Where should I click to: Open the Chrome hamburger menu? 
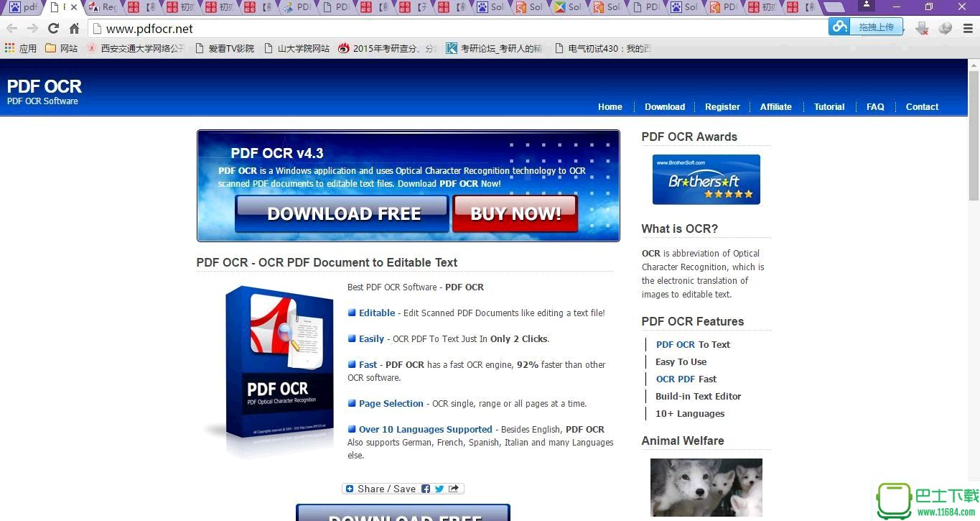click(x=967, y=29)
